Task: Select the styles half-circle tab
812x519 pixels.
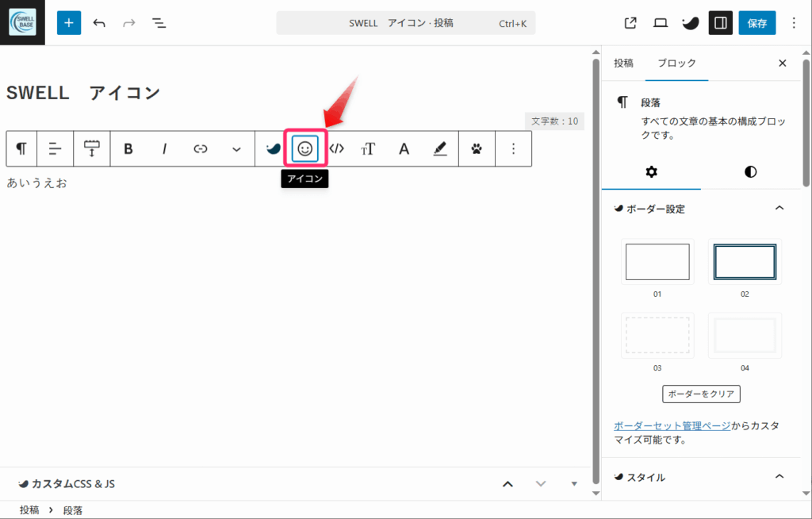Action: coord(750,171)
